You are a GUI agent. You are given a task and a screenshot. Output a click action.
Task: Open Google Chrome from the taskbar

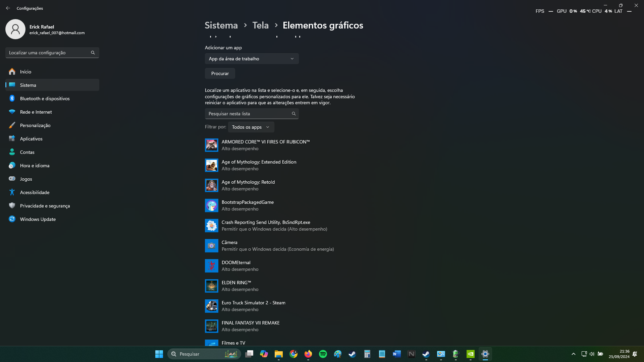pos(293,354)
